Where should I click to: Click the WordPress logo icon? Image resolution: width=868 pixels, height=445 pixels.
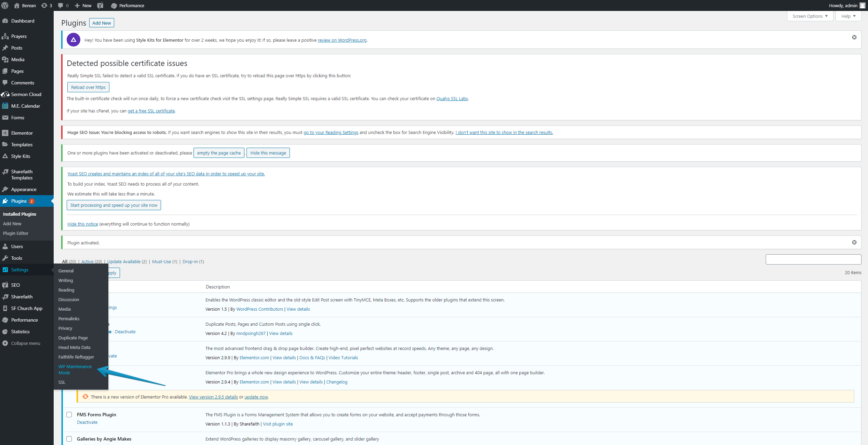5,5
